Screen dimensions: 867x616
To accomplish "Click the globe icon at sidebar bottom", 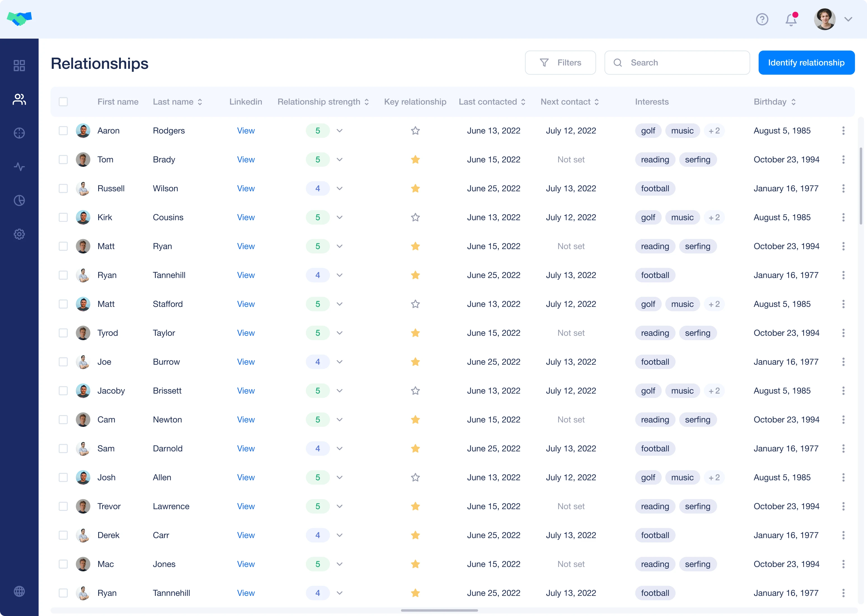I will pyautogui.click(x=19, y=591).
